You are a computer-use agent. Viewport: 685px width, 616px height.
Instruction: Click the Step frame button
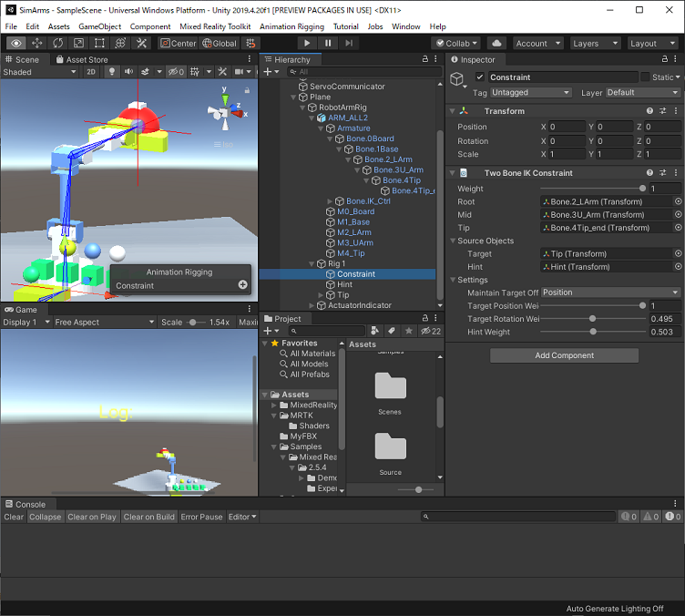click(349, 43)
